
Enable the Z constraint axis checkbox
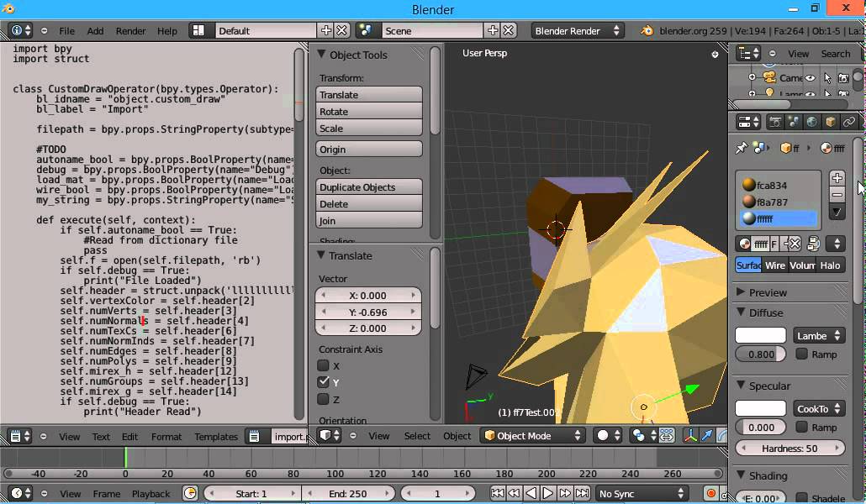323,399
